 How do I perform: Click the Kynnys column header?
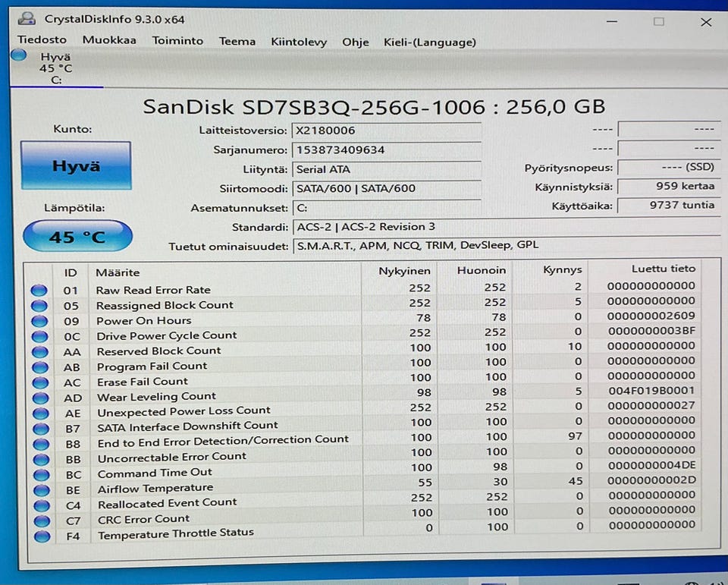point(562,269)
